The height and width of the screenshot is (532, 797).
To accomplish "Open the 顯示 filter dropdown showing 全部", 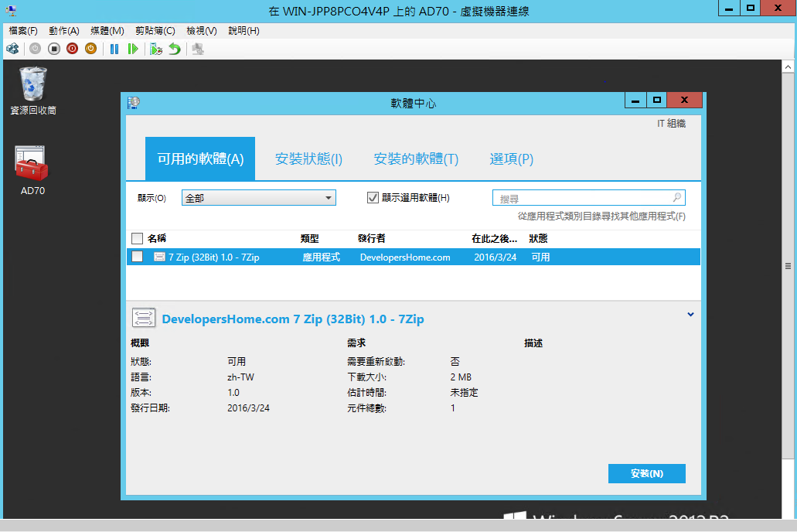I will point(259,197).
